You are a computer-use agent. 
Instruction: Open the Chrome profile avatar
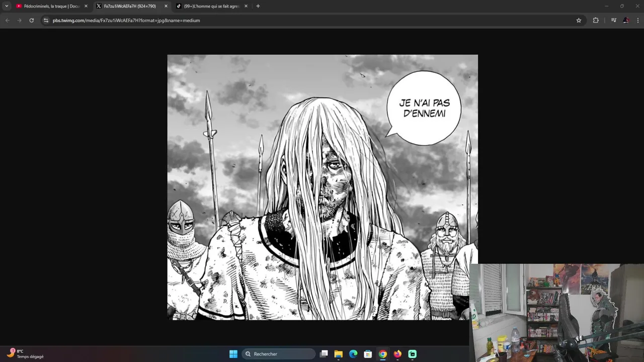(x=626, y=20)
